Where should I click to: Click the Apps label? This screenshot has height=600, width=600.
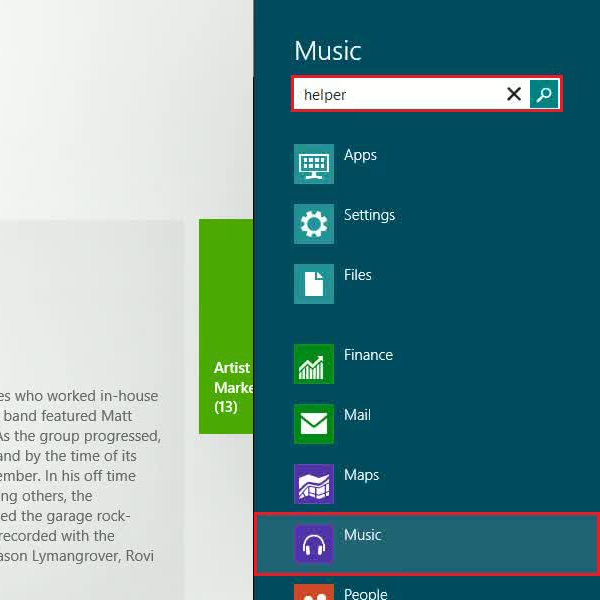[x=360, y=155]
